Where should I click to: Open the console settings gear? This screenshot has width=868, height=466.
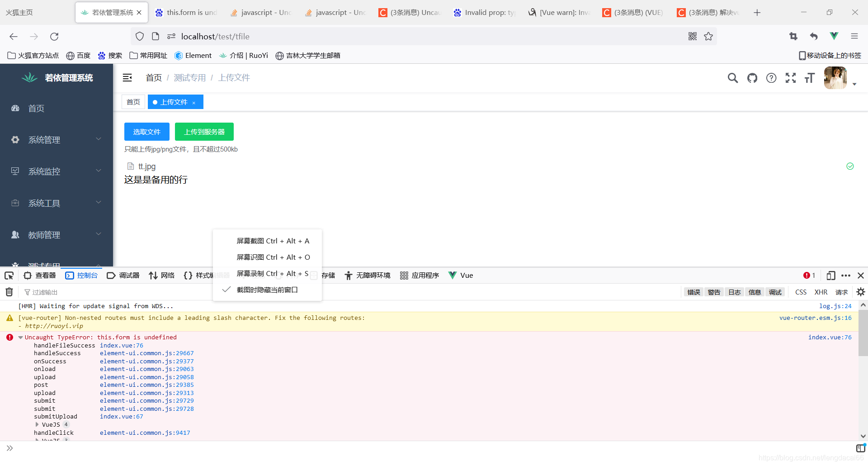pos(861,292)
